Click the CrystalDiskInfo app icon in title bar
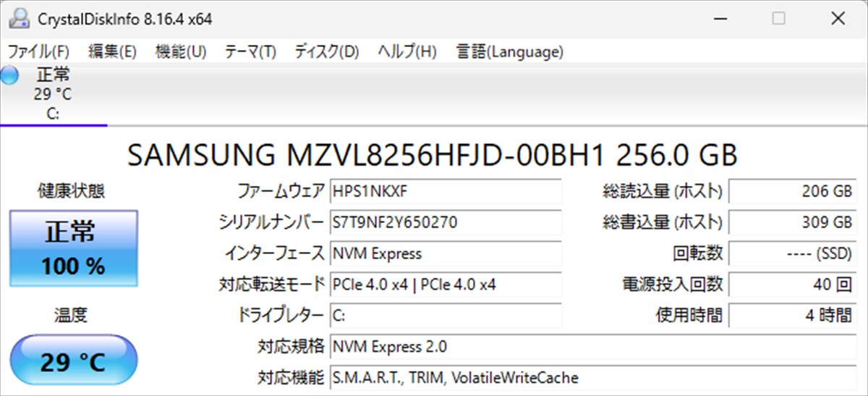868x396 pixels. [20, 19]
